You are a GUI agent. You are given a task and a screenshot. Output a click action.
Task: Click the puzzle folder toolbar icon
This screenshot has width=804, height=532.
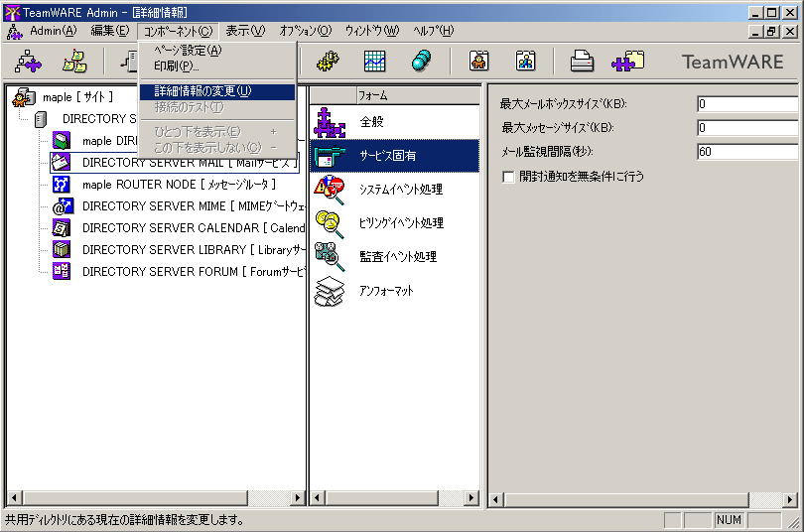tap(627, 61)
